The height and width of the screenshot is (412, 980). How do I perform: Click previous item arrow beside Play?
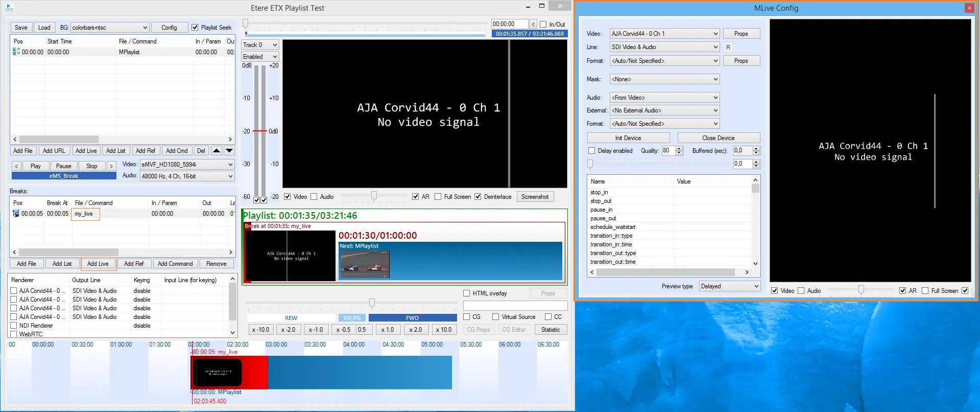coord(16,166)
